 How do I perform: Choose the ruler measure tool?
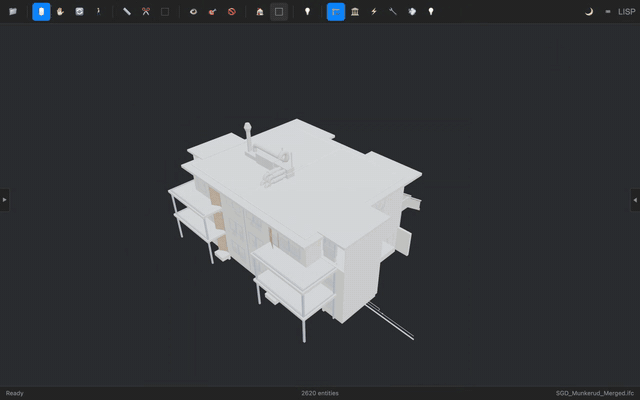pyautogui.click(x=127, y=11)
